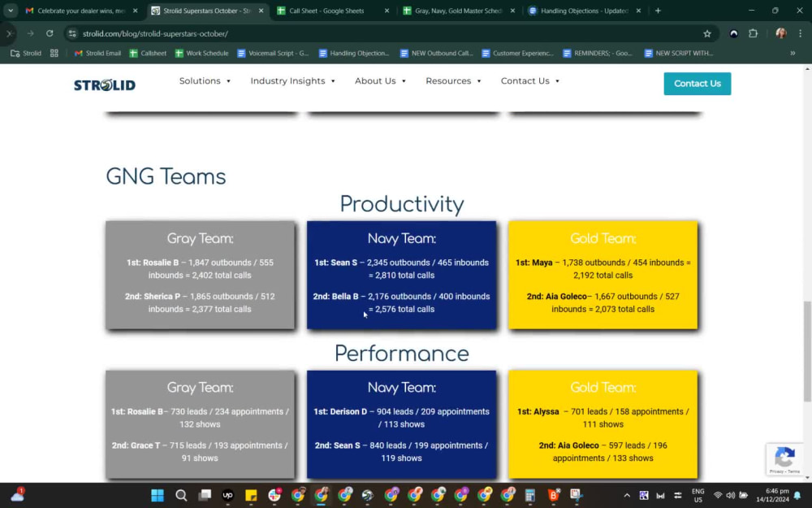The image size is (812, 508).
Task: Open the Work Schedule bookmark
Action: 202,53
